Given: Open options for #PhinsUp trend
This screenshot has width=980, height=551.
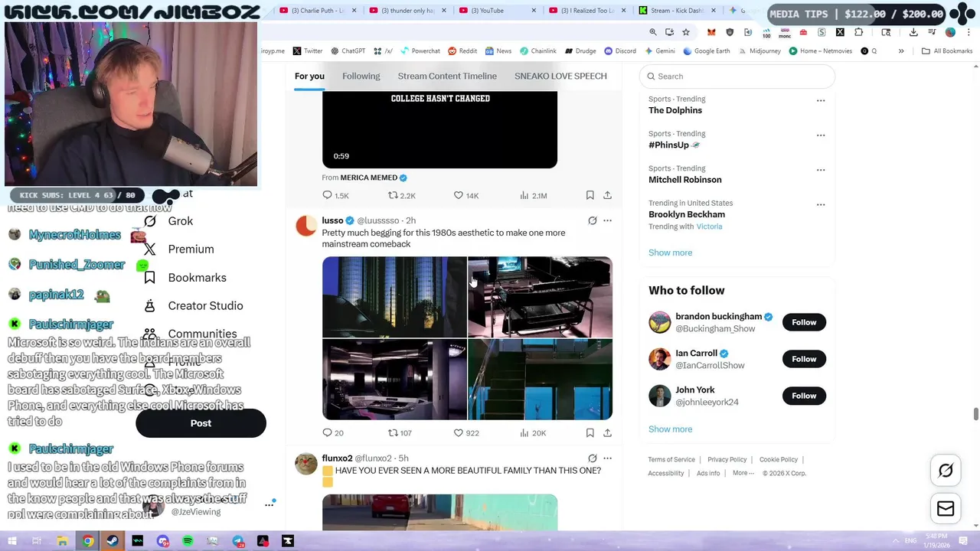Looking at the screenshot, I should [x=821, y=135].
